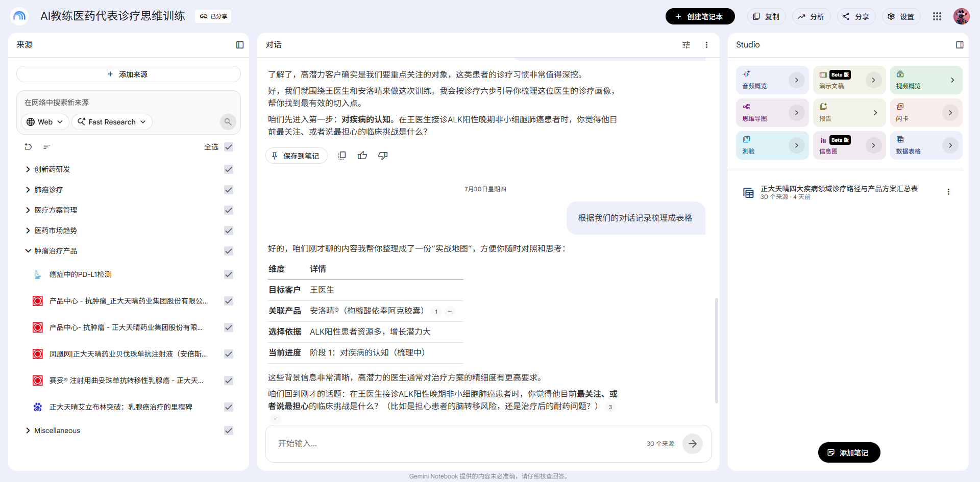Toggle checkbox for Miscellaneous group
This screenshot has height=482, width=980.
[229, 430]
